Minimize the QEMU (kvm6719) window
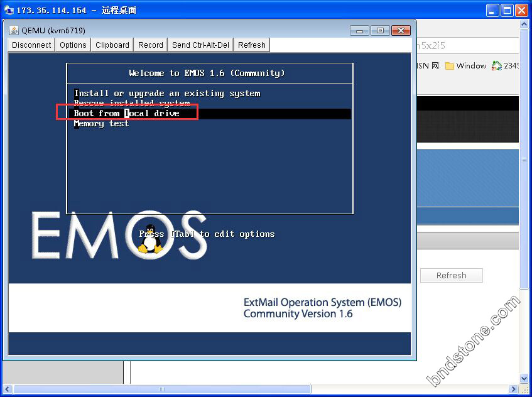Screen dimensions: 532x397 [359, 31]
